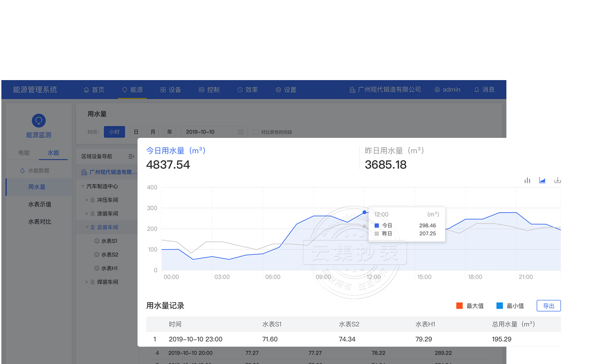Image resolution: width=592 pixels, height=364 pixels.
Task: Collapse the 汽车制造中心 tree node
Action: coord(83,187)
